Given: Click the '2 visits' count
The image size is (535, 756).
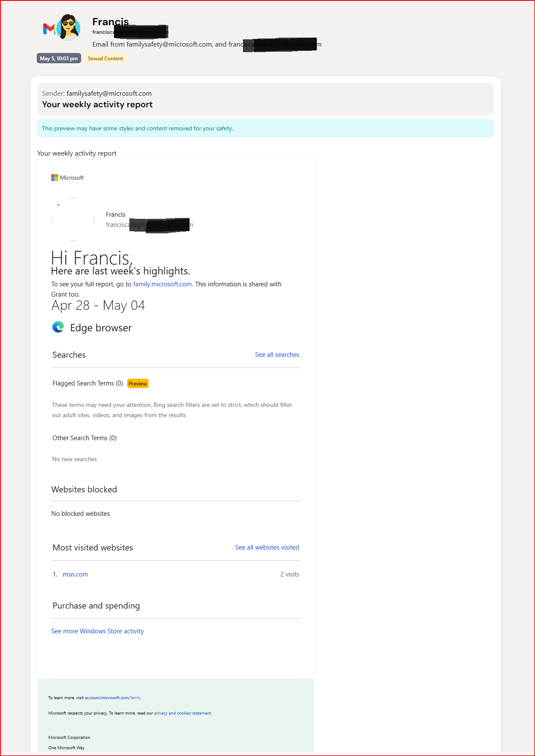Looking at the screenshot, I should tap(289, 574).
